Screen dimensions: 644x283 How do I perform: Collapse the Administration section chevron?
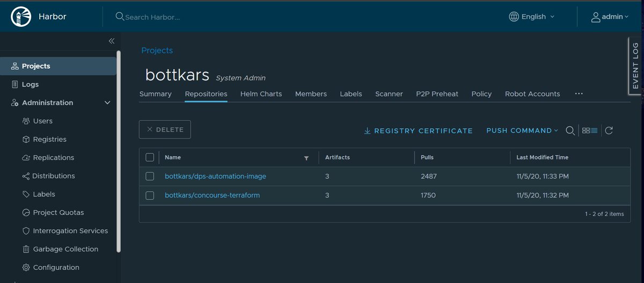coord(107,103)
